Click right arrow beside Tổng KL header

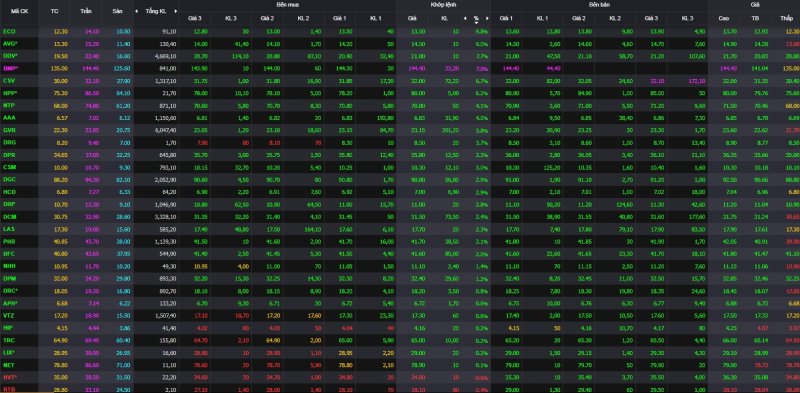tap(176, 11)
